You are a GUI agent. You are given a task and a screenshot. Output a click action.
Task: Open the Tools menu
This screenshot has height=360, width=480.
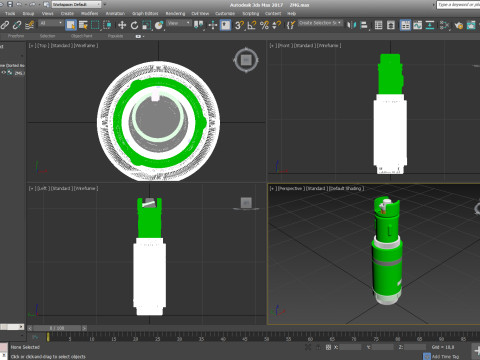pyautogui.click(x=10, y=14)
